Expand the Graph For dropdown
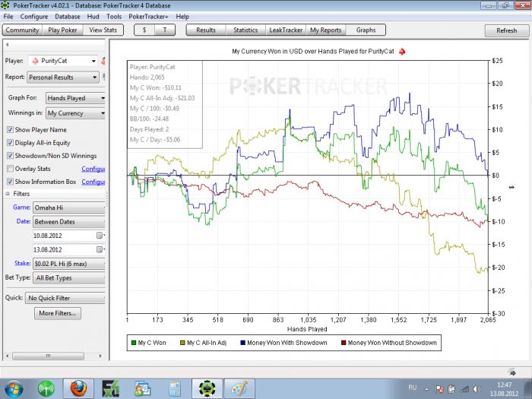Viewport: 532px width, 399px height. click(75, 98)
